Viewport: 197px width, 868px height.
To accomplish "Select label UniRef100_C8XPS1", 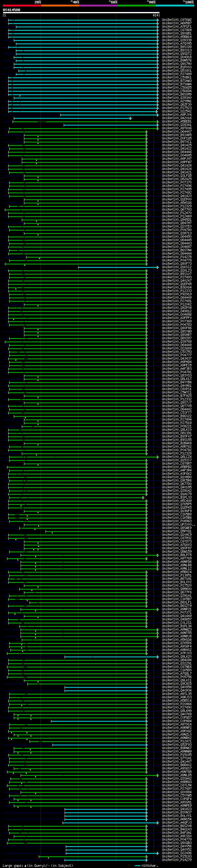I will [177, 389].
